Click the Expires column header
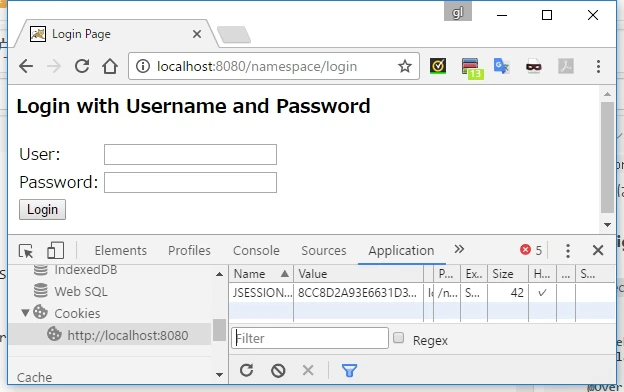This screenshot has height=392, width=624. point(474,274)
